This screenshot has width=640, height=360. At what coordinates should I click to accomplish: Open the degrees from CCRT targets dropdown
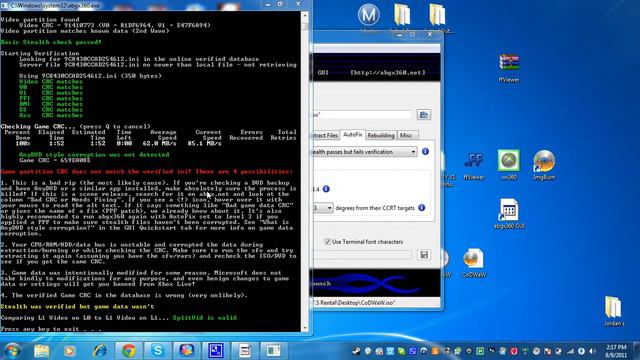[323, 208]
